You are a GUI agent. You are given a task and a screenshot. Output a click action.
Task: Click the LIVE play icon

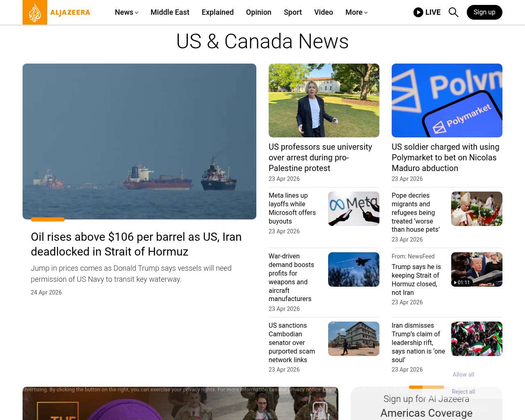418,12
